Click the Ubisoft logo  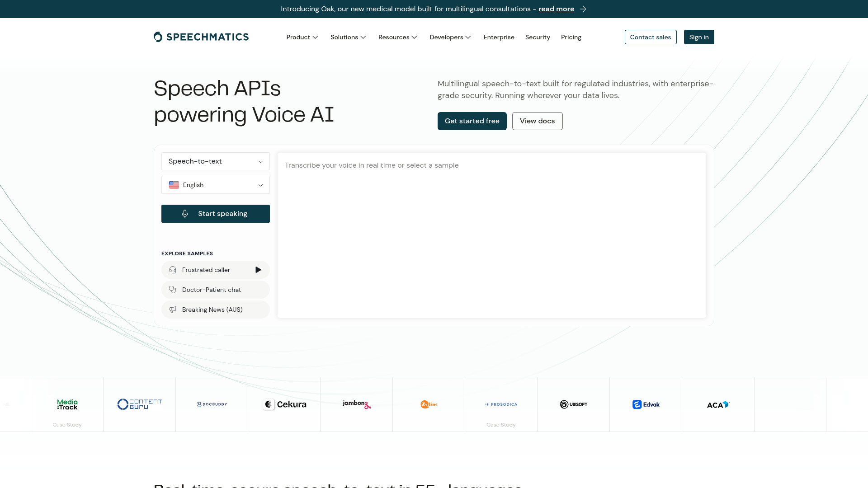(x=574, y=404)
